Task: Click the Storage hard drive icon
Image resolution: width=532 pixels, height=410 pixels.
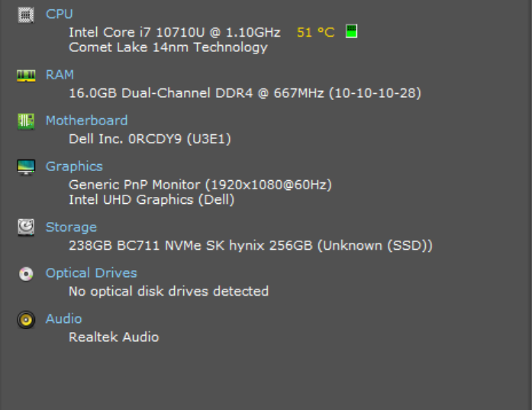Action: (26, 228)
